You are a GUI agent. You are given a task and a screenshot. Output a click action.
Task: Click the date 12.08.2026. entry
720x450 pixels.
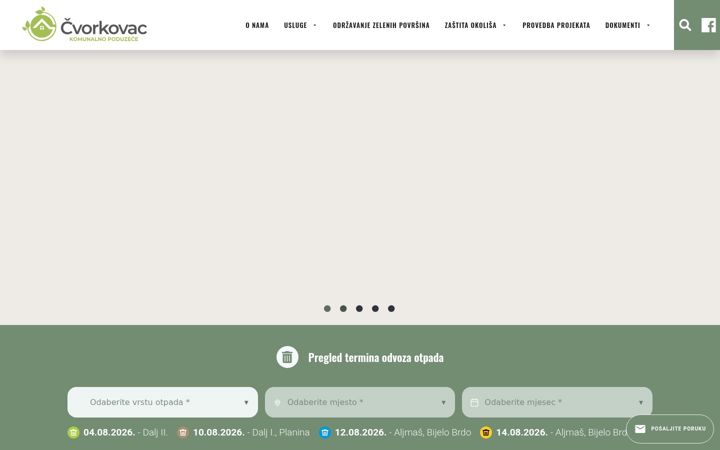click(x=360, y=432)
